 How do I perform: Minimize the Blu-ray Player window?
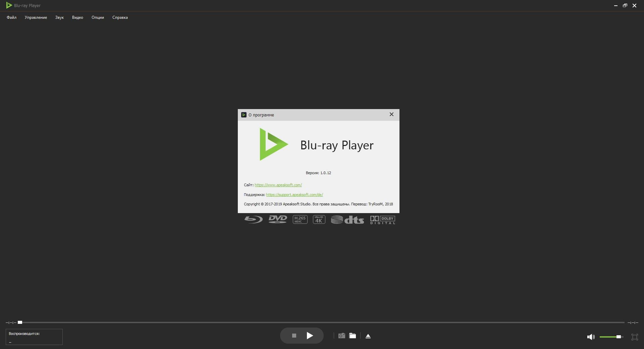pos(615,6)
